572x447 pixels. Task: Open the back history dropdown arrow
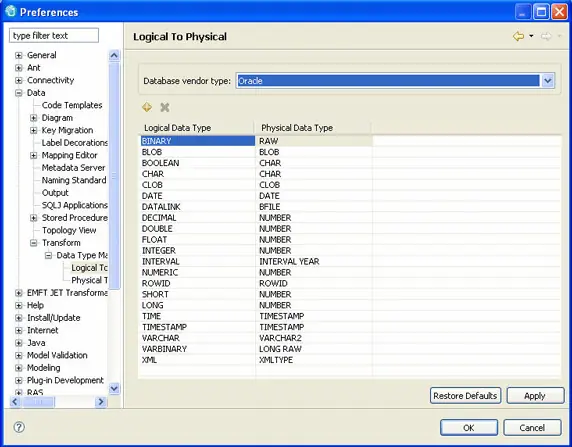click(531, 36)
